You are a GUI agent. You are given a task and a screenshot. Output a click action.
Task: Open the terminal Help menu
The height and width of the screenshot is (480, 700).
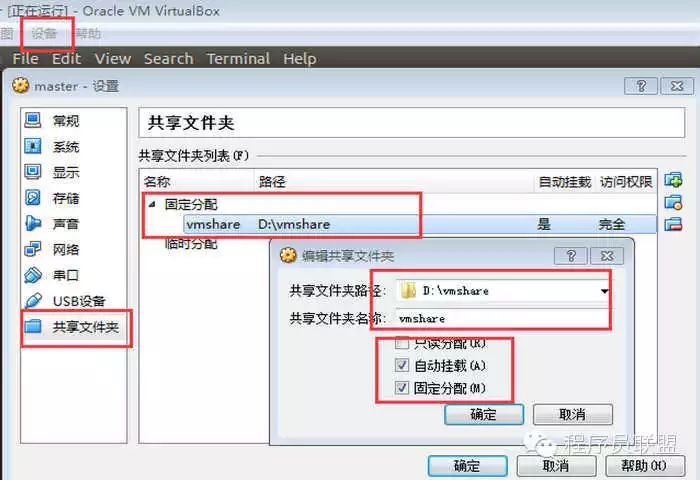[300, 58]
